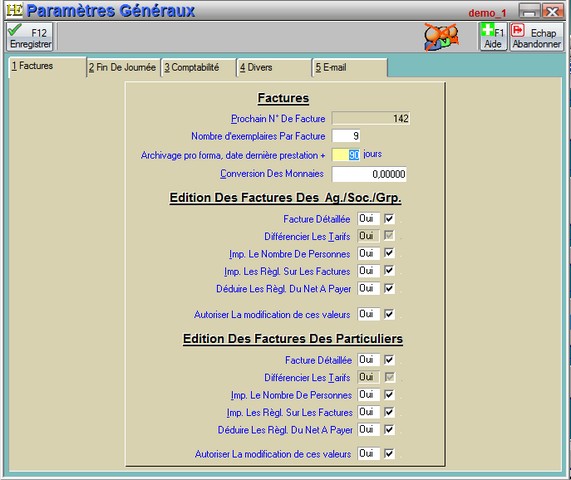Open the Comptabilité tab
This screenshot has height=480, width=571.
click(x=197, y=68)
